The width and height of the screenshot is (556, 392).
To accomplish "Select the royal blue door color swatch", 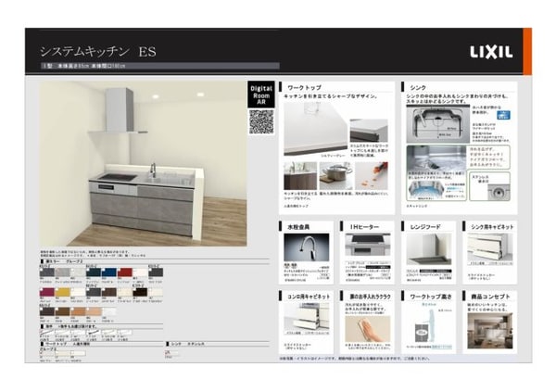I will [x=109, y=272].
